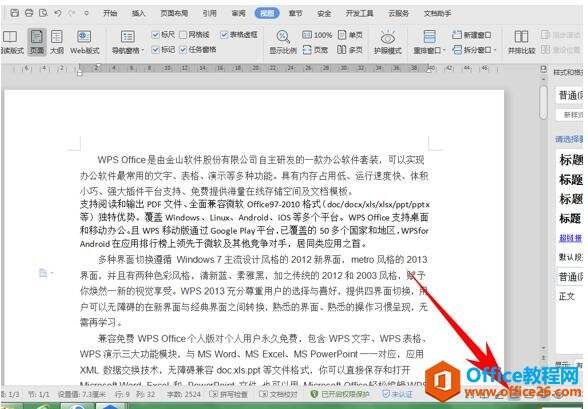Image resolution: width=588 pixels, height=409 pixels.
Task: Expand the 导航窗格 dropdown arrow
Action: (x=143, y=51)
